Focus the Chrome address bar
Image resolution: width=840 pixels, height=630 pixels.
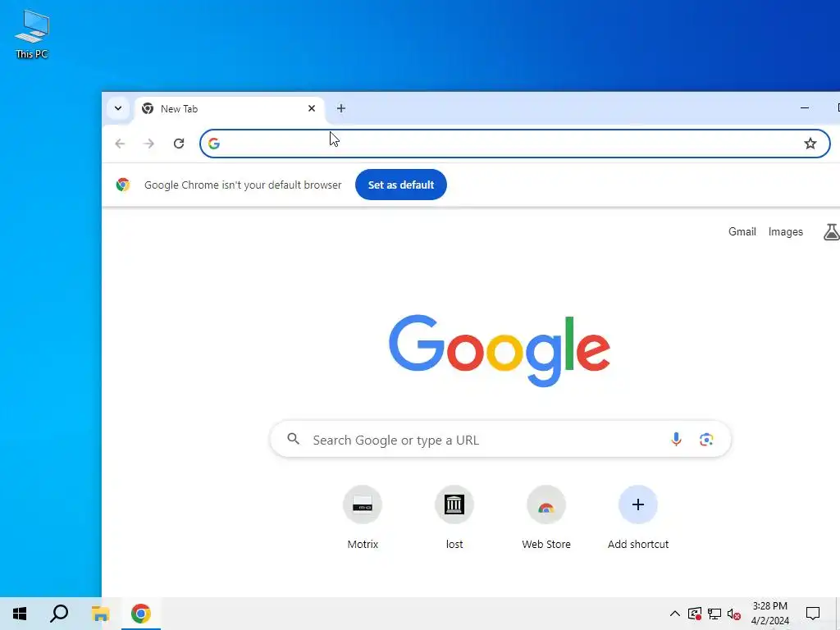point(515,144)
